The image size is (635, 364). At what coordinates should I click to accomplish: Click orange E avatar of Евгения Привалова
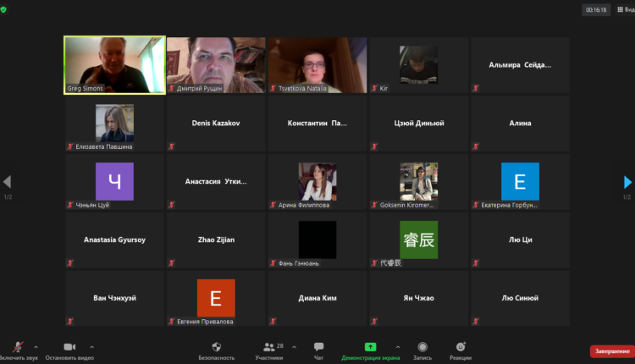pos(216,298)
